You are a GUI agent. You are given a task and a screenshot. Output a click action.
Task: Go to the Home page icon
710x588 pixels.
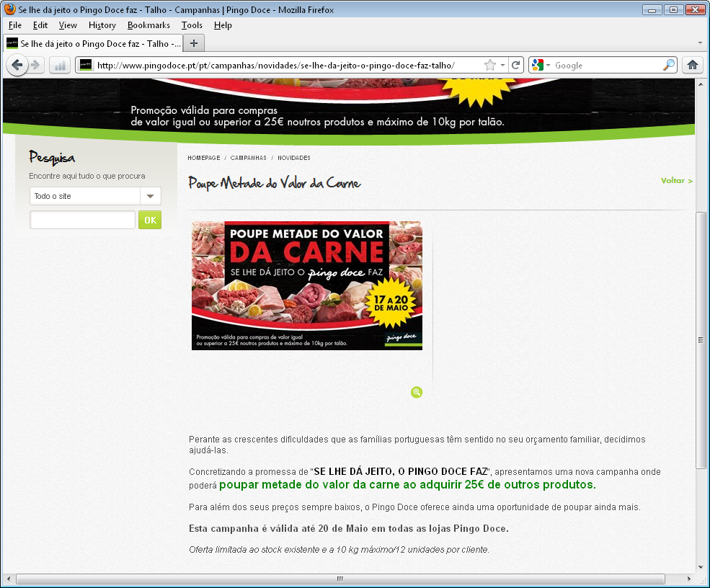click(693, 65)
